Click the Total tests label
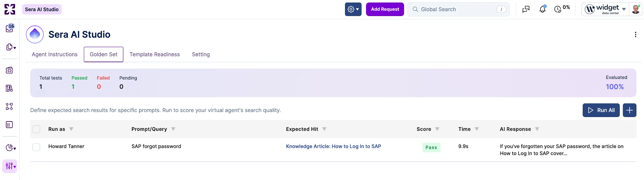Image resolution: width=644 pixels, height=180 pixels. [x=51, y=78]
